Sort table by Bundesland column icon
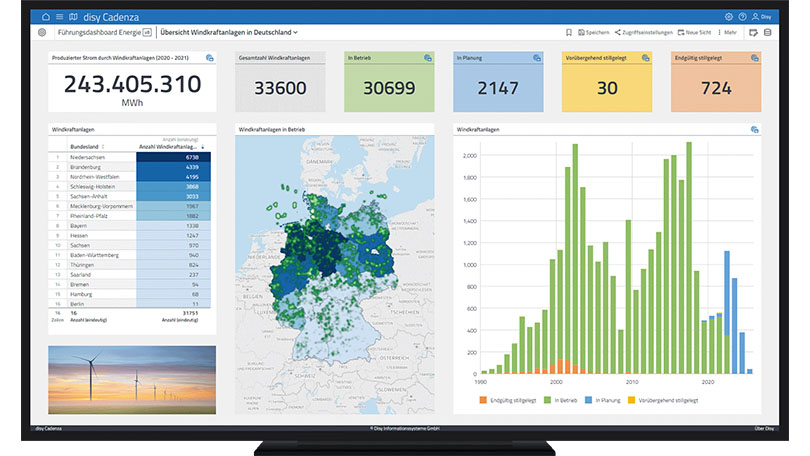The image size is (810, 456). point(103,147)
